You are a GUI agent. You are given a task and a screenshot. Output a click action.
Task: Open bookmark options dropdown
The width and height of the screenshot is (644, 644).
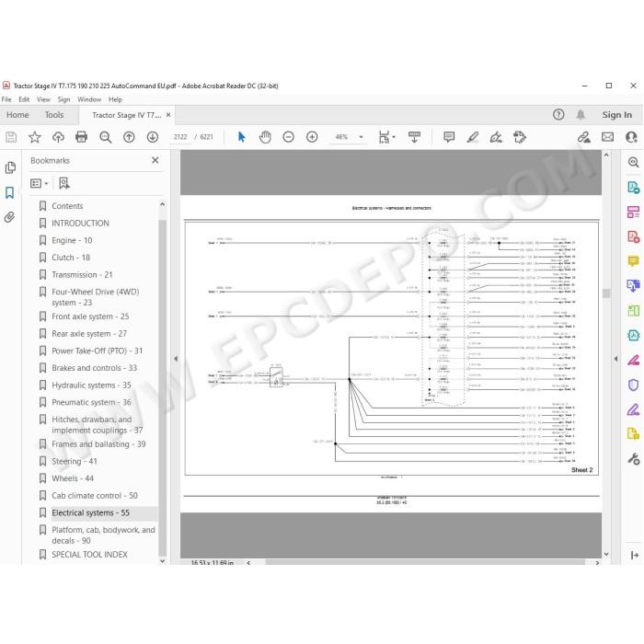40,183
